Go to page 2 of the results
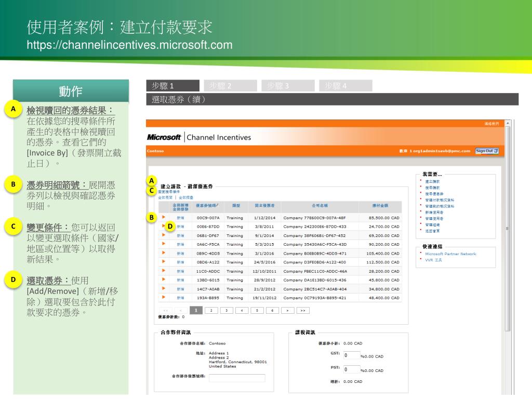Viewport: 532px width, 399px height. [211, 311]
